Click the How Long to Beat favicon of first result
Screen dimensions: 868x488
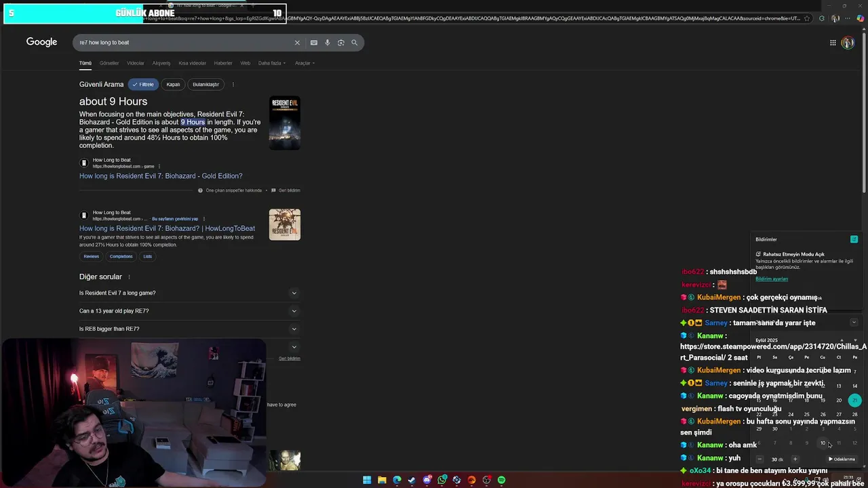(x=84, y=163)
